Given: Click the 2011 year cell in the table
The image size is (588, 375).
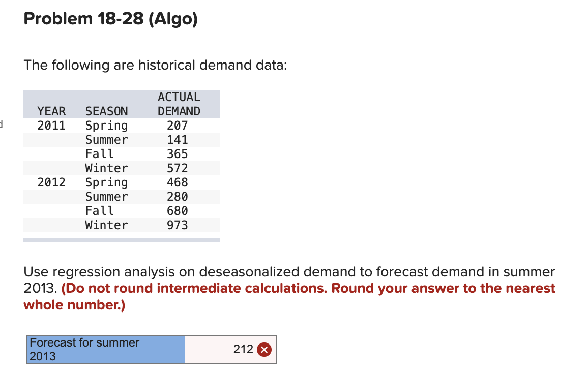Looking at the screenshot, I should point(51,125).
